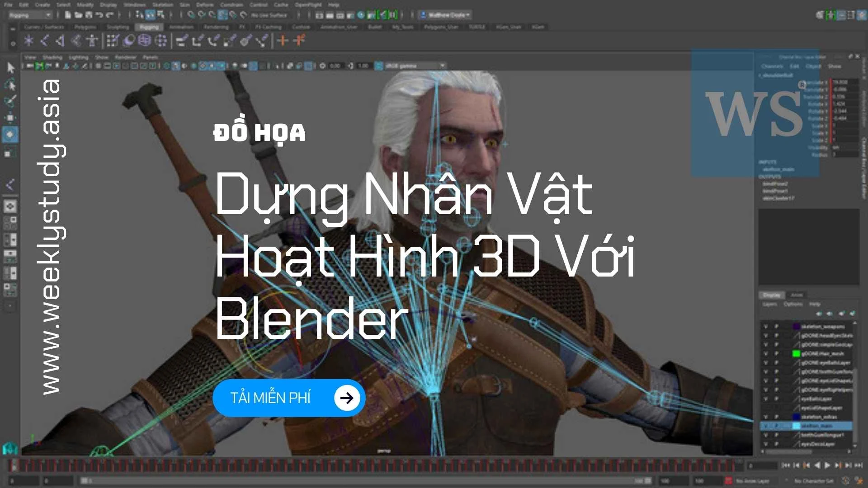Pick the Scale tool in the toolbox
The height and width of the screenshot is (488, 868).
[x=10, y=152]
